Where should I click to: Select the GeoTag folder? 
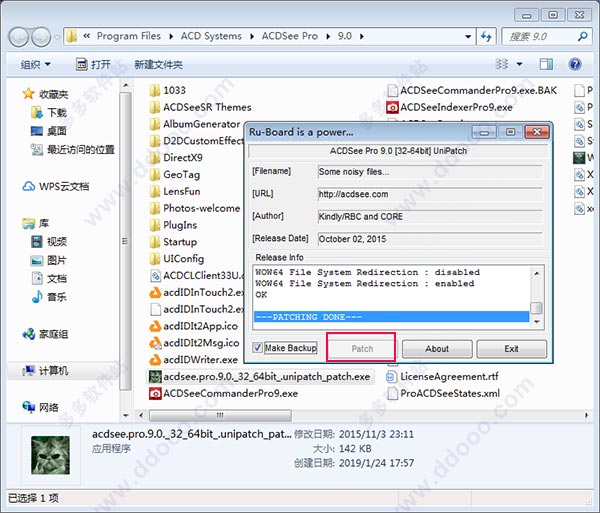click(175, 175)
